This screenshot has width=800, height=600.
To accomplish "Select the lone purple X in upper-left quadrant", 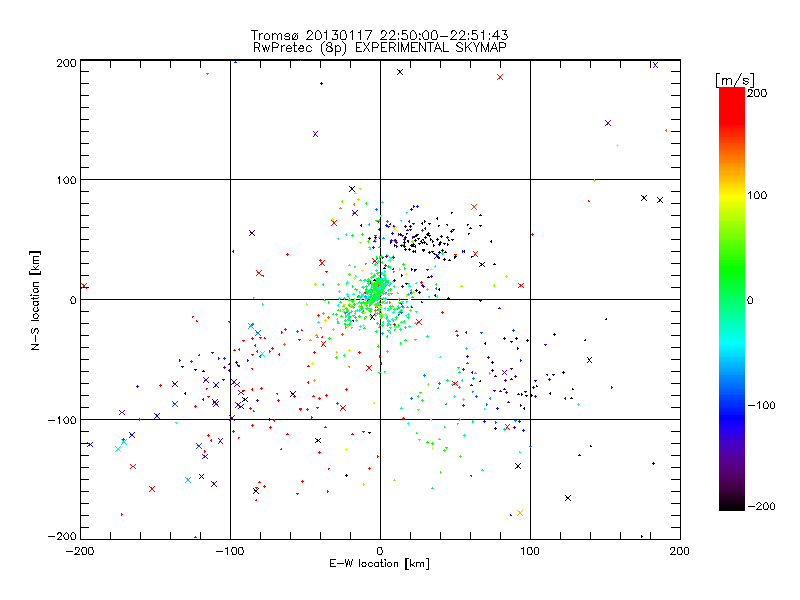I will pos(315,134).
